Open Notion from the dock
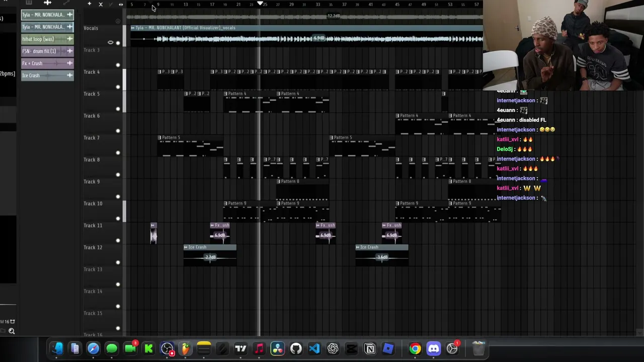 click(370, 348)
